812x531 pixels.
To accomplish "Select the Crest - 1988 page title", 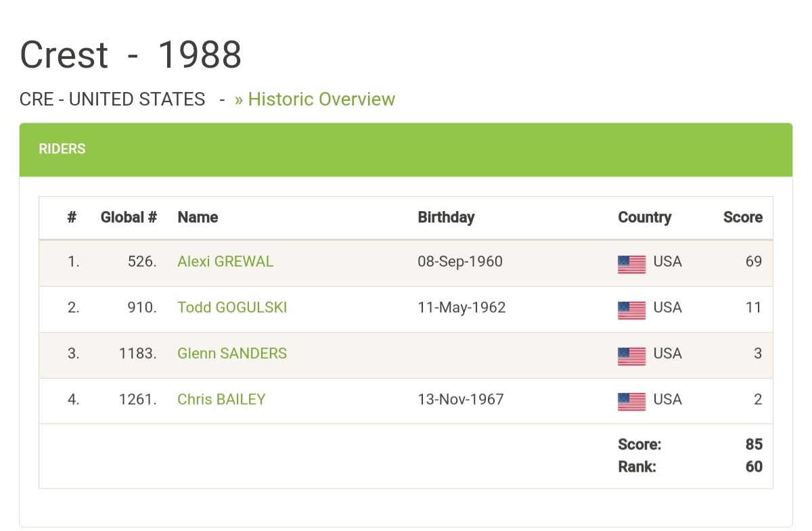I will pos(131,55).
